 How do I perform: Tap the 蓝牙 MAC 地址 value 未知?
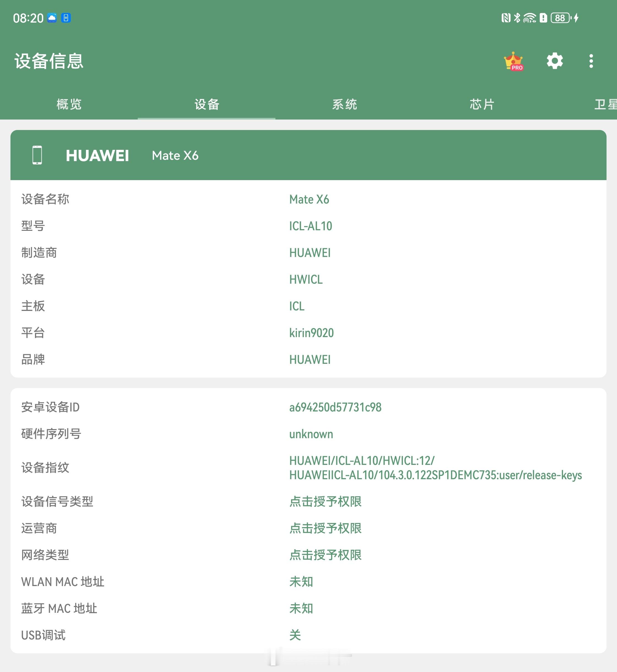301,608
